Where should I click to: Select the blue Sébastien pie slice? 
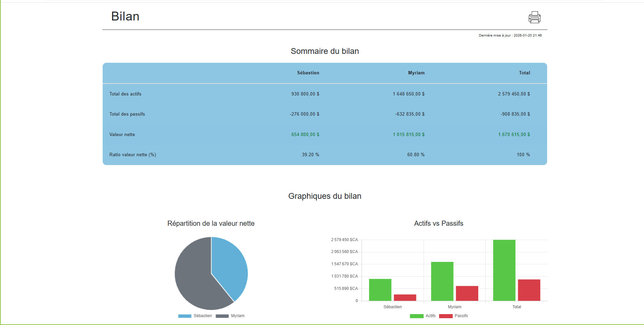(x=229, y=266)
